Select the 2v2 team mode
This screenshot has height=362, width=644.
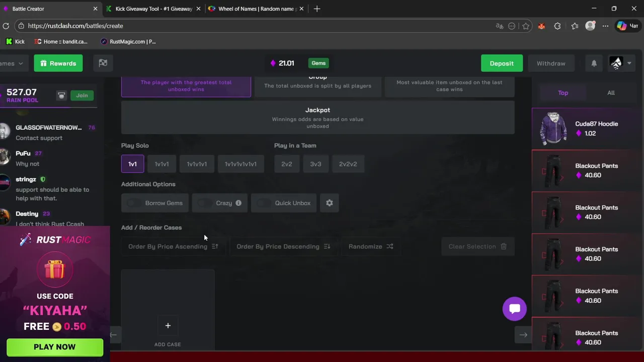click(x=287, y=164)
